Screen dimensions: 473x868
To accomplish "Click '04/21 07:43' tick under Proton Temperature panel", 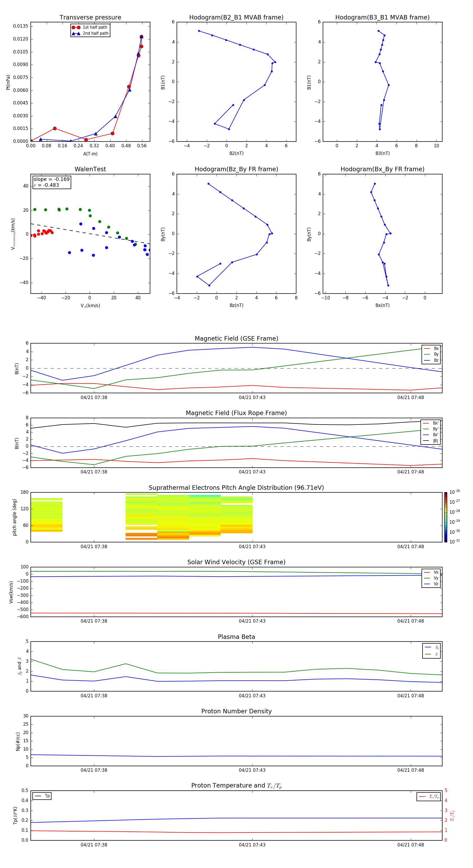I will click(x=252, y=845).
